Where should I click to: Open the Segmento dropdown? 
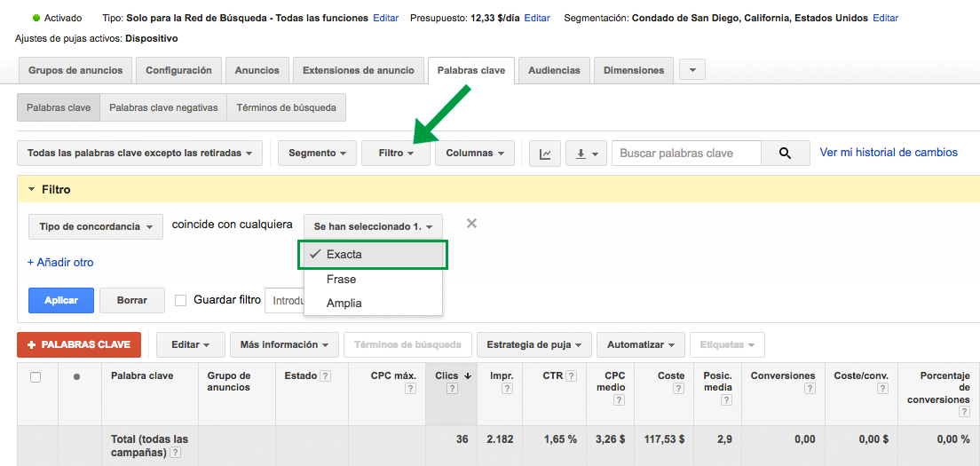coord(317,153)
